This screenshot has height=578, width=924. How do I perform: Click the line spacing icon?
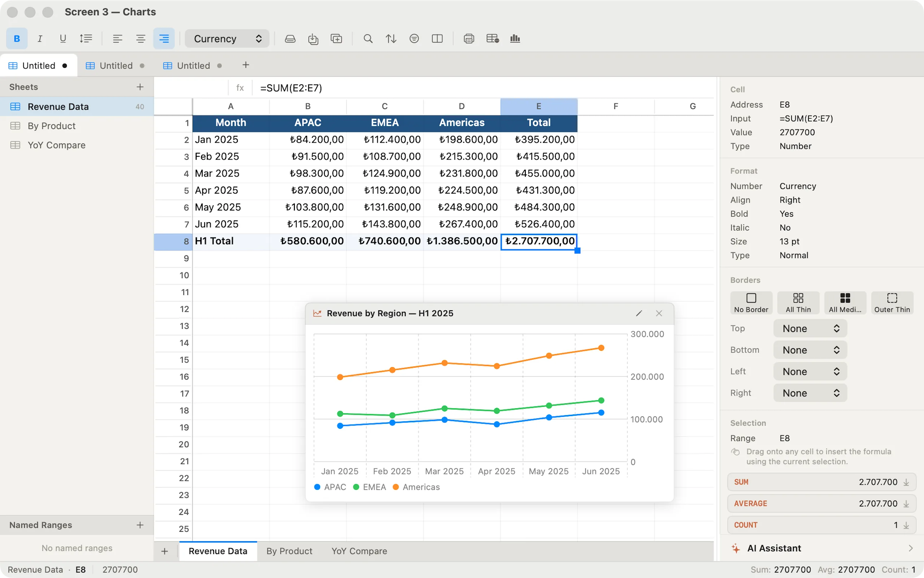pos(86,39)
